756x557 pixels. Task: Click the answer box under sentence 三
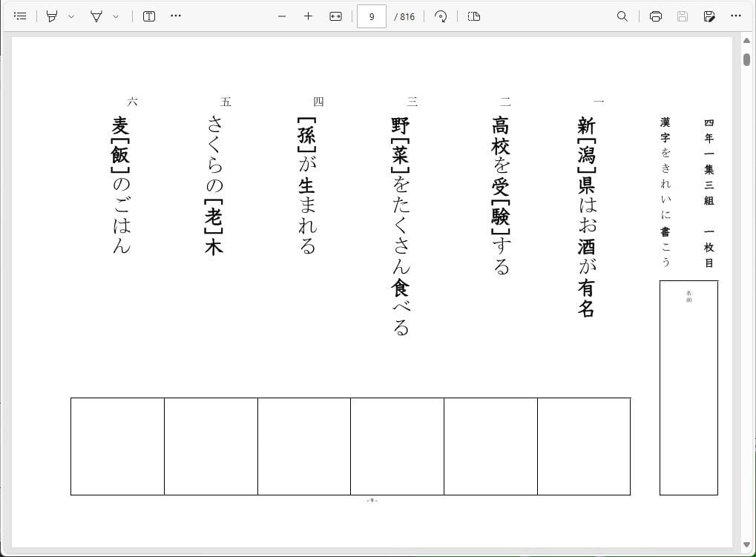pos(397,446)
